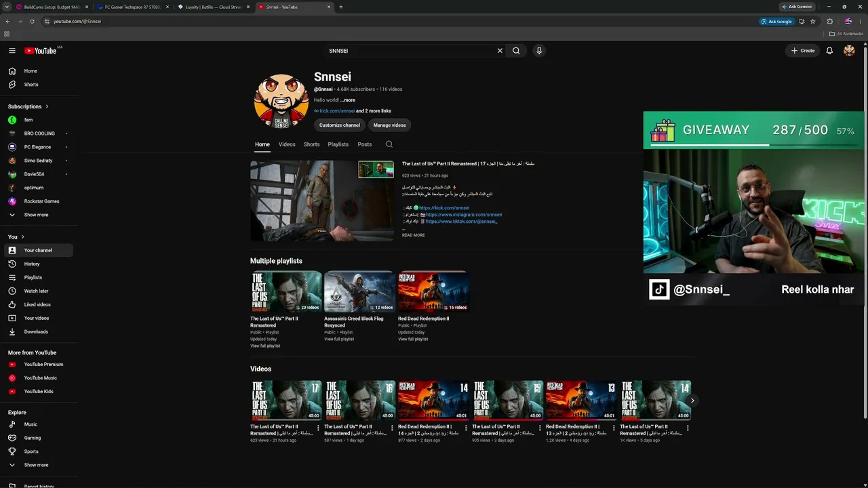Expand the browser tab search dropdown
The width and height of the screenshot is (868, 488).
[7, 7]
